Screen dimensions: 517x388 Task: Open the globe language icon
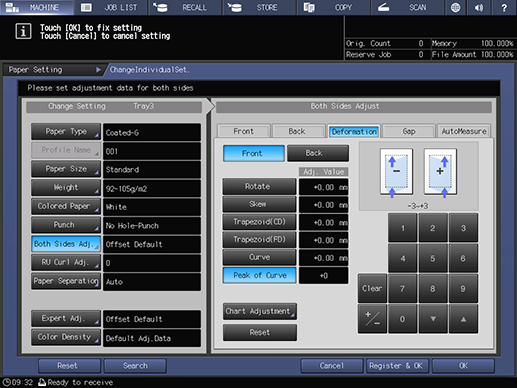click(455, 7)
